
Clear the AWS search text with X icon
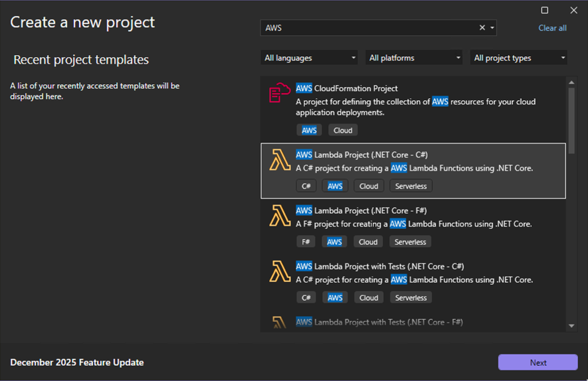tap(482, 28)
